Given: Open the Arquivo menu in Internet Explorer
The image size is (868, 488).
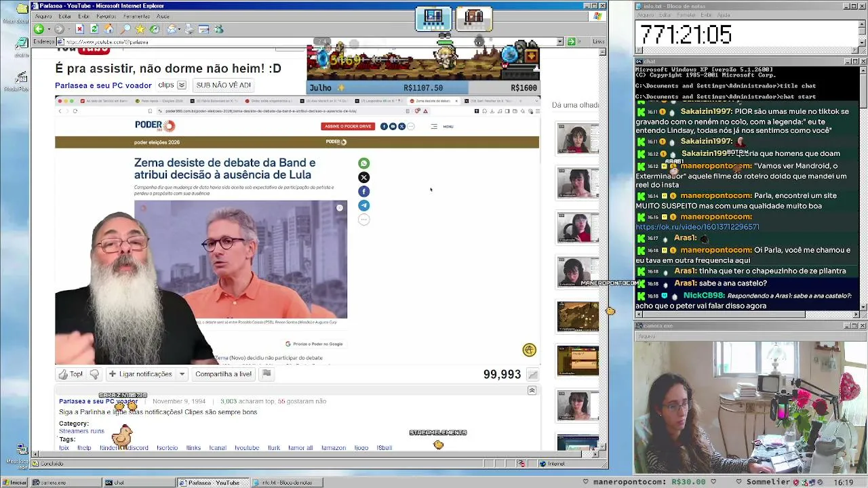Looking at the screenshot, I should pos(43,16).
